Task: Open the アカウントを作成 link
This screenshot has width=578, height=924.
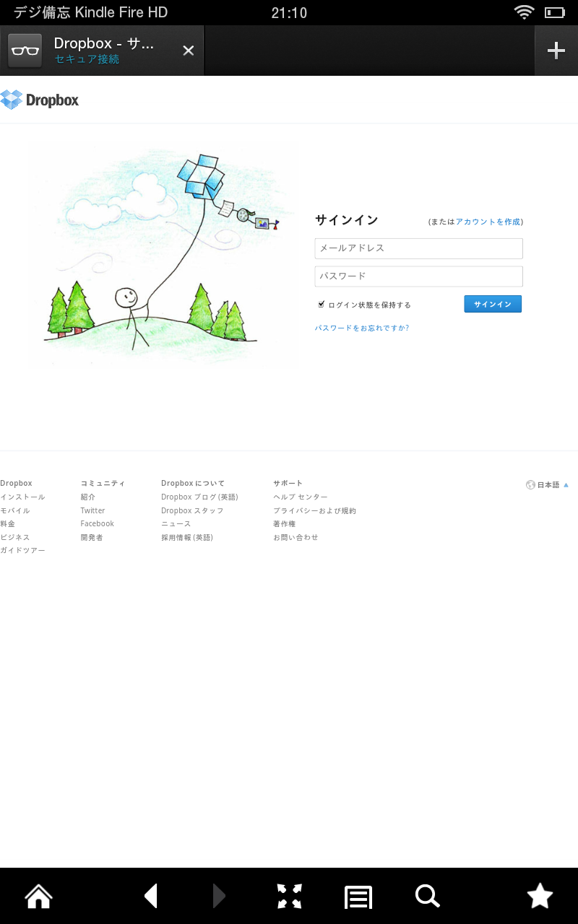Action: [488, 222]
